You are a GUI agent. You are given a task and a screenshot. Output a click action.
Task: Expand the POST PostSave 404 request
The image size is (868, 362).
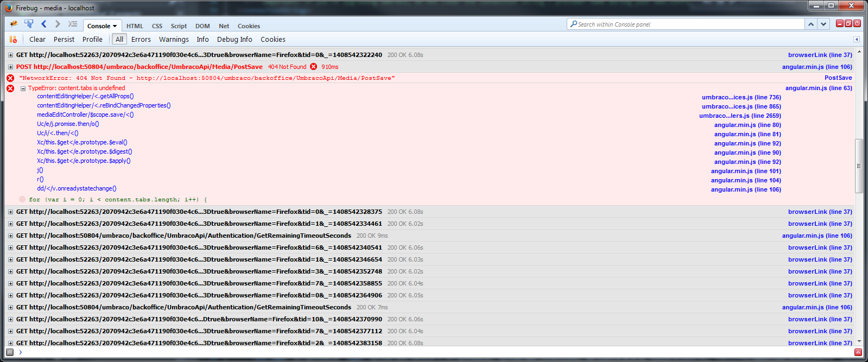10,67
